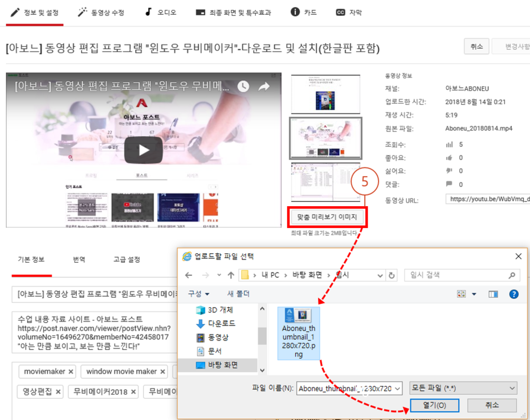The height and width of the screenshot is (420, 530).
Task: Go up one folder level
Action: tap(231, 275)
